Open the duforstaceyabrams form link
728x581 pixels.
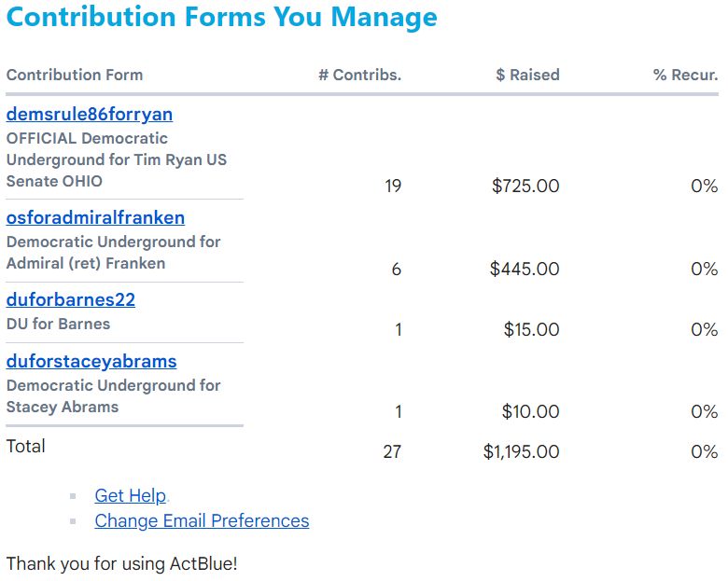[91, 362]
